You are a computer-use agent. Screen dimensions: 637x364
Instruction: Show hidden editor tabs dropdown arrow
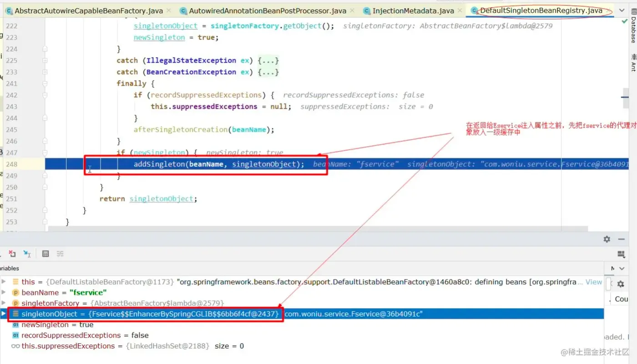point(622,10)
